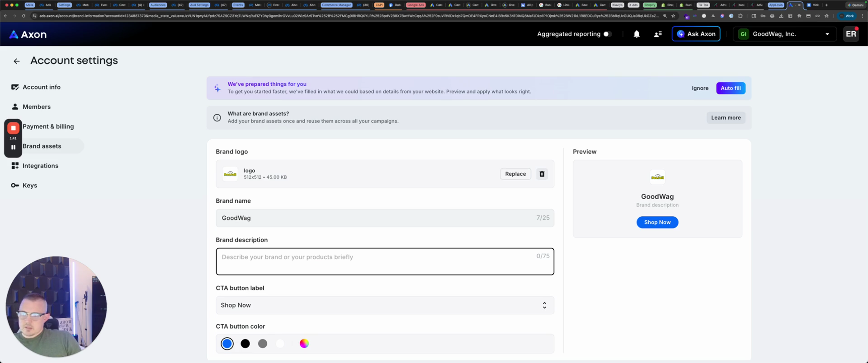Screen dimensions: 868x363
Task: Open Gemini in browser
Action: pos(855,5)
